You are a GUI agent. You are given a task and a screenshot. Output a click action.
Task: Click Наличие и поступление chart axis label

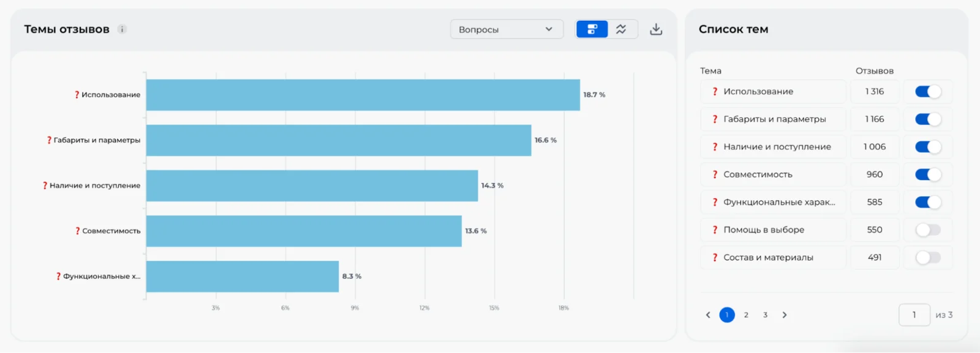[95, 185]
